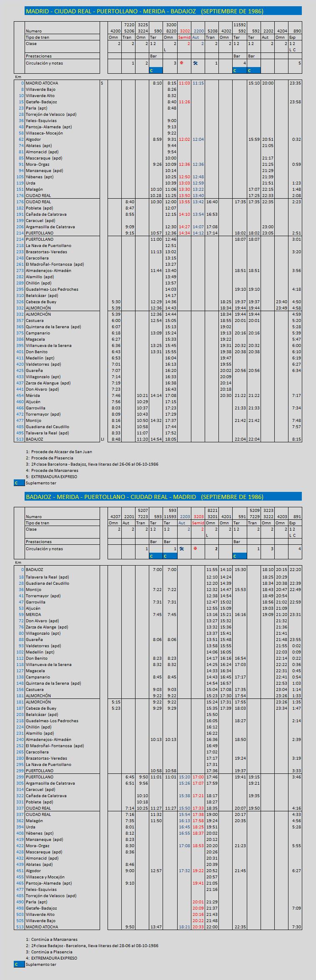Click 'Circulación y notas' label in the Badajoz–Madrid table
This screenshot has height=980, width=316.
click(44, 549)
